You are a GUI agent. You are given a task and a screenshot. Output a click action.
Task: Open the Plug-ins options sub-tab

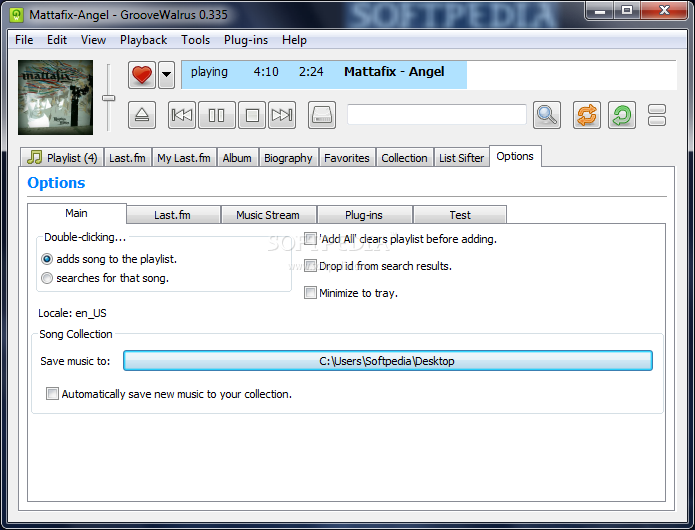[x=364, y=215]
